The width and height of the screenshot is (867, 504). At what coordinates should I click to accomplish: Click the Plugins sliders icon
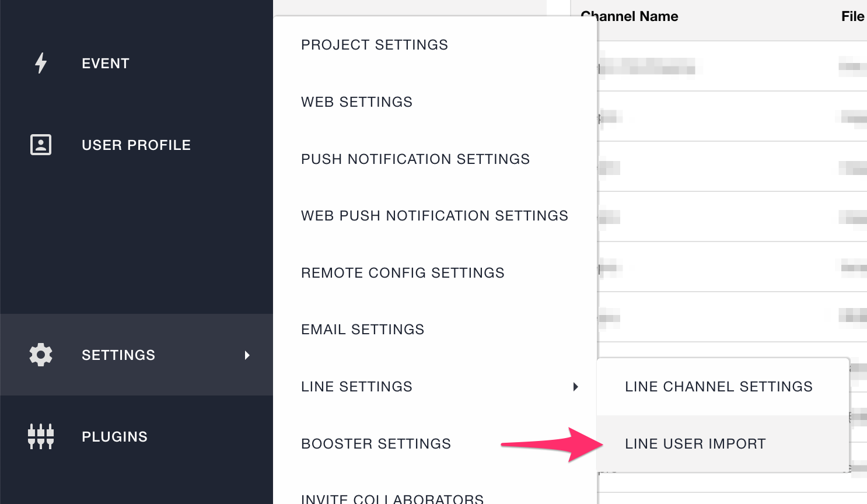pyautogui.click(x=41, y=436)
